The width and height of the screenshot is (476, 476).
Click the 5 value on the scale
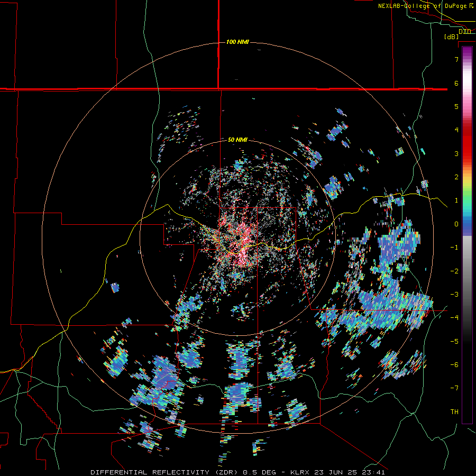(x=456, y=106)
